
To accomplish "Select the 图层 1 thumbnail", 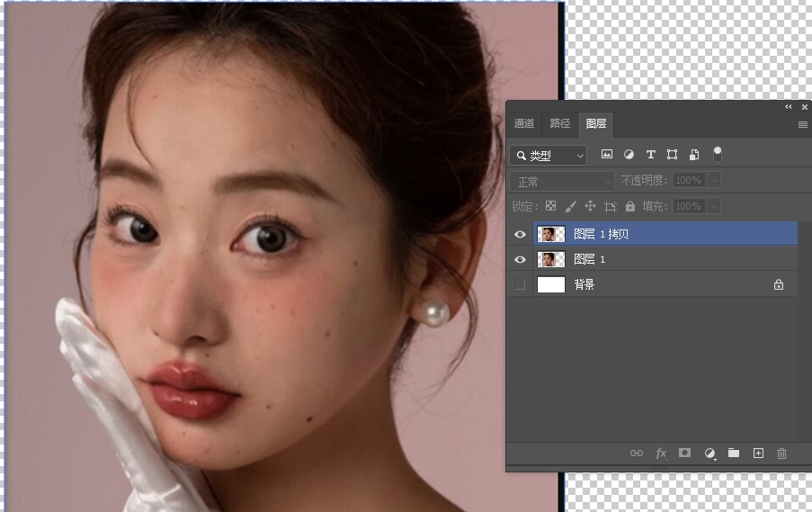I will point(551,259).
